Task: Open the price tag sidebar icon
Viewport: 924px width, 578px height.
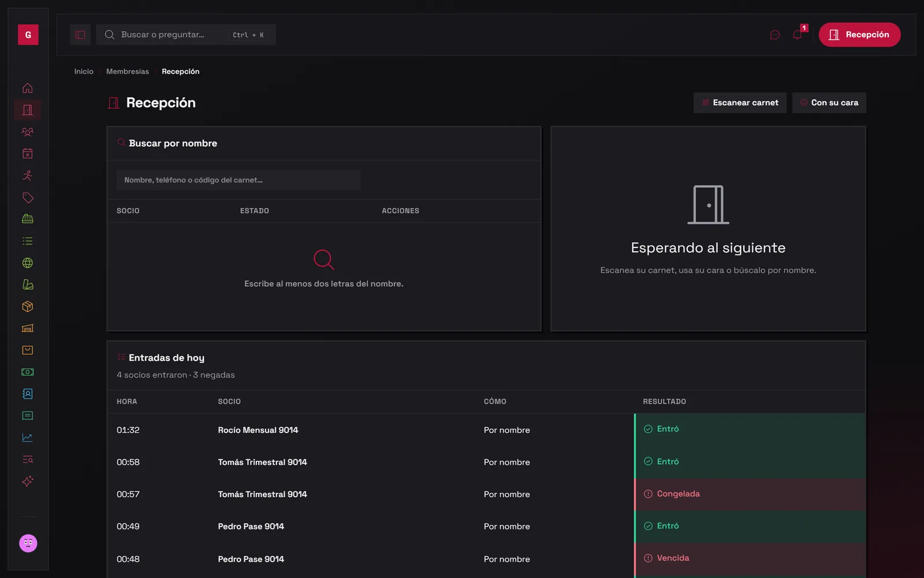Action: (x=27, y=198)
